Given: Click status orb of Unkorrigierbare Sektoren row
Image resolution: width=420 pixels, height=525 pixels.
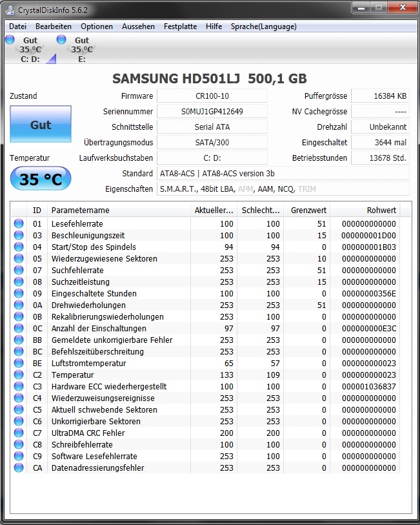Looking at the screenshot, I should [19, 421].
